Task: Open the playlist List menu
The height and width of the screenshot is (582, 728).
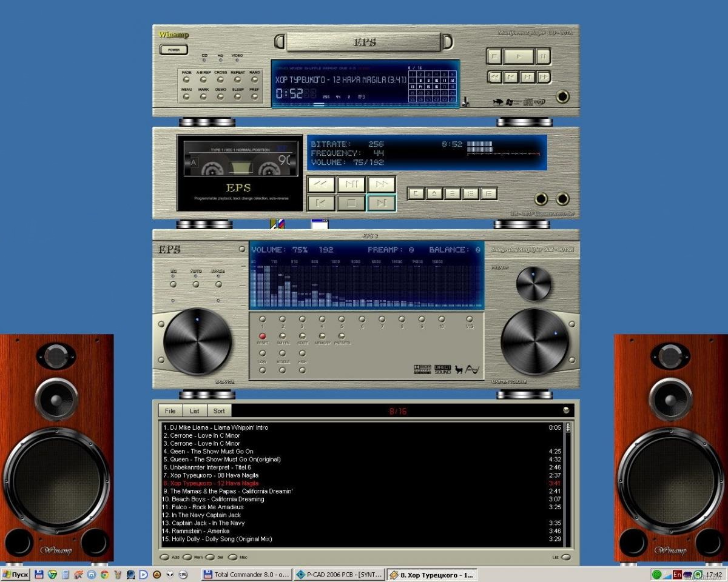Action: point(194,411)
